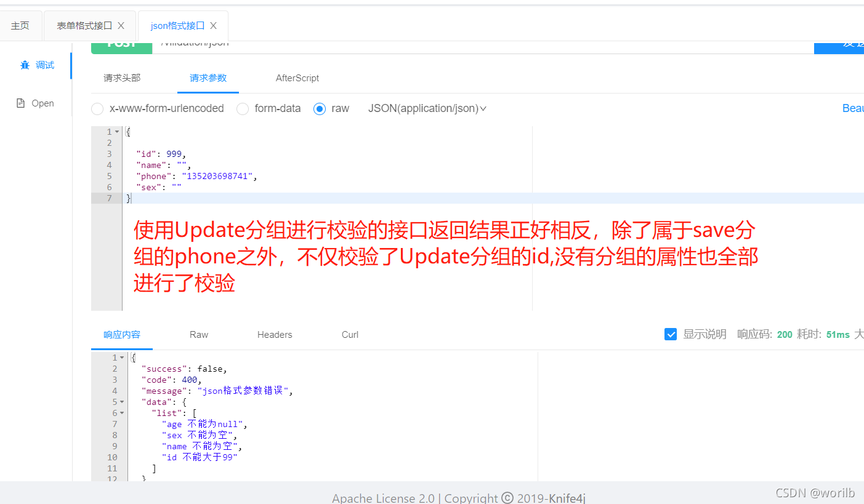Switch to the 表单格式接口 tab
Image resolution: width=864 pixels, height=504 pixels.
(x=84, y=26)
